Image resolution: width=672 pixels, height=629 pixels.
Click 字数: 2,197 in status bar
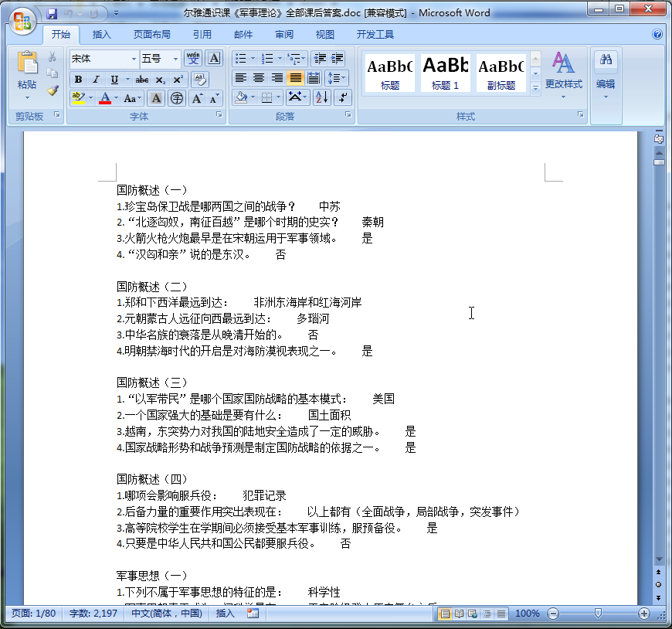[93, 614]
